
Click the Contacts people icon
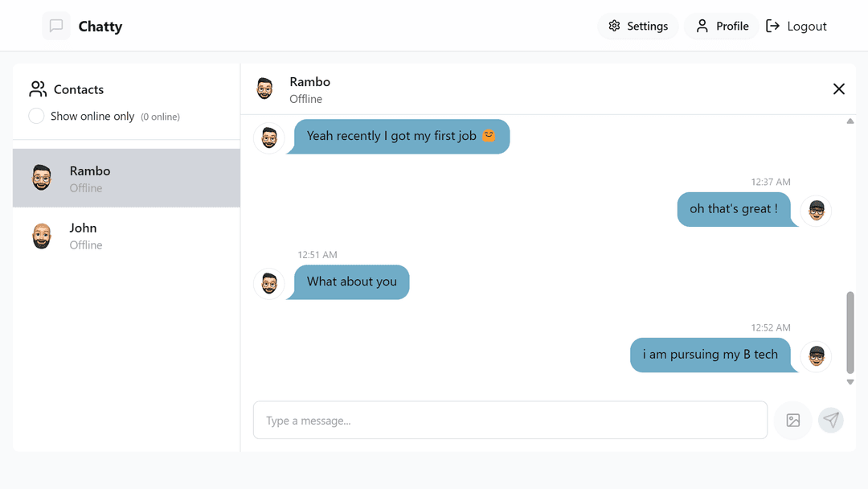coord(37,88)
